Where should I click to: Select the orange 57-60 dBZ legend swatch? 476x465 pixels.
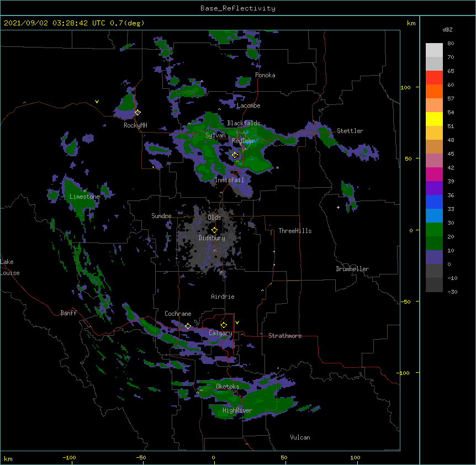point(434,91)
